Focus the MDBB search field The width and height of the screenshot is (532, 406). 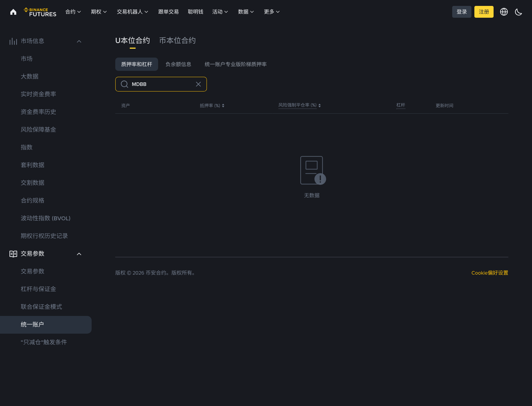tap(161, 84)
